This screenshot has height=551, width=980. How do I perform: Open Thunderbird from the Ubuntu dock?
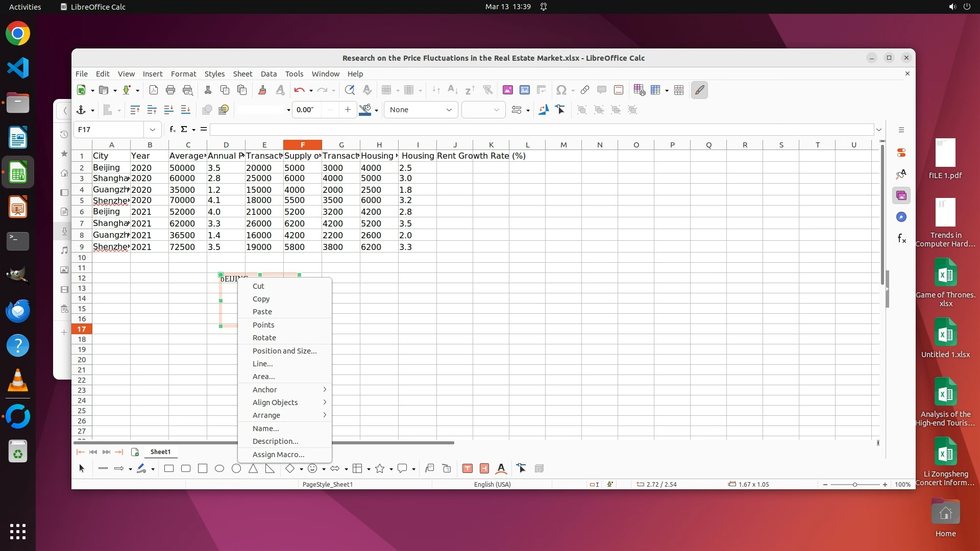pos(18,311)
